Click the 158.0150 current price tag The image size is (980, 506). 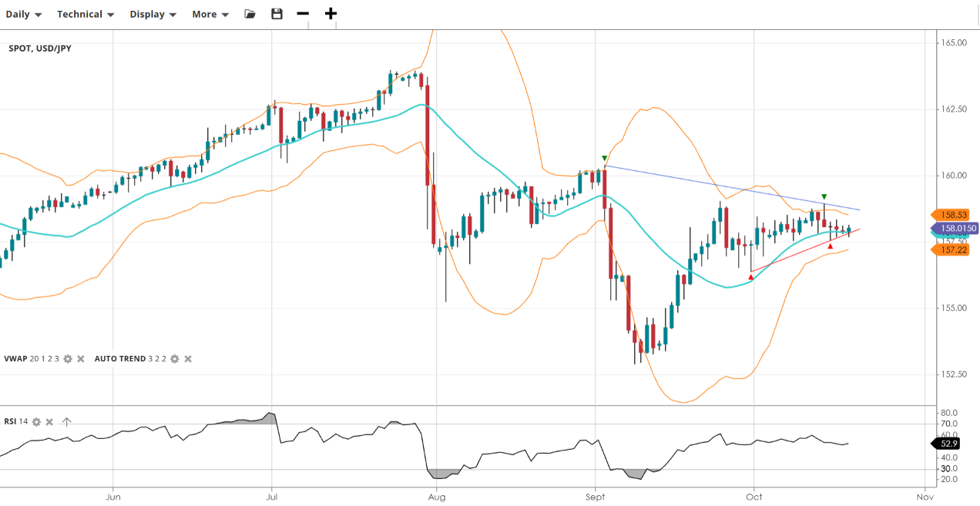tap(955, 229)
